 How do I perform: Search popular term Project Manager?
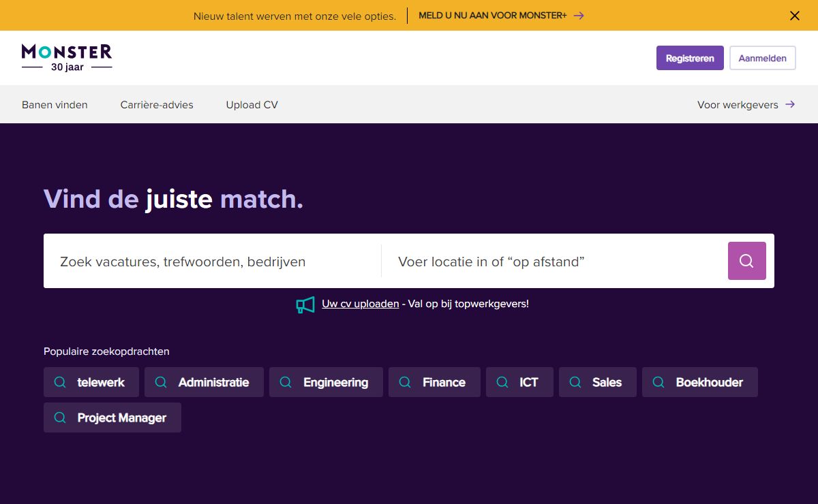tap(112, 418)
